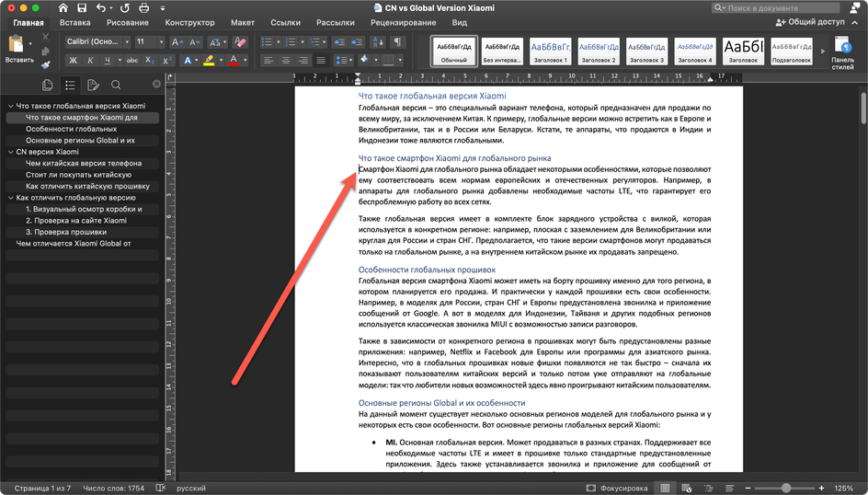This screenshot has height=495, width=868.
Task: Sort text alphabetically
Action: [378, 42]
